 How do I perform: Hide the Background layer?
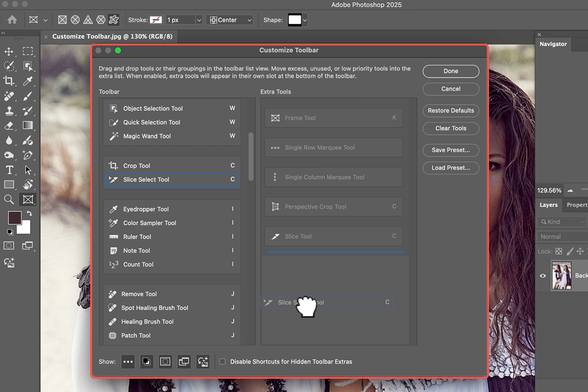[542, 275]
